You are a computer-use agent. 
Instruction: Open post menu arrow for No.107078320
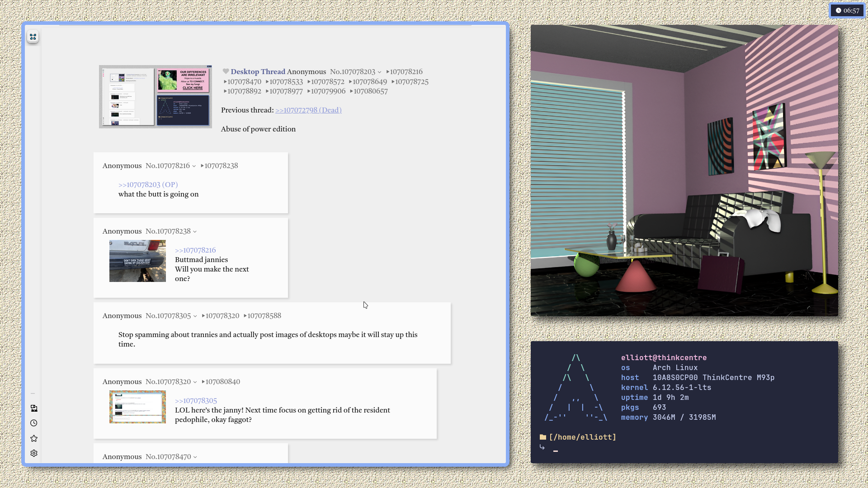pos(195,382)
